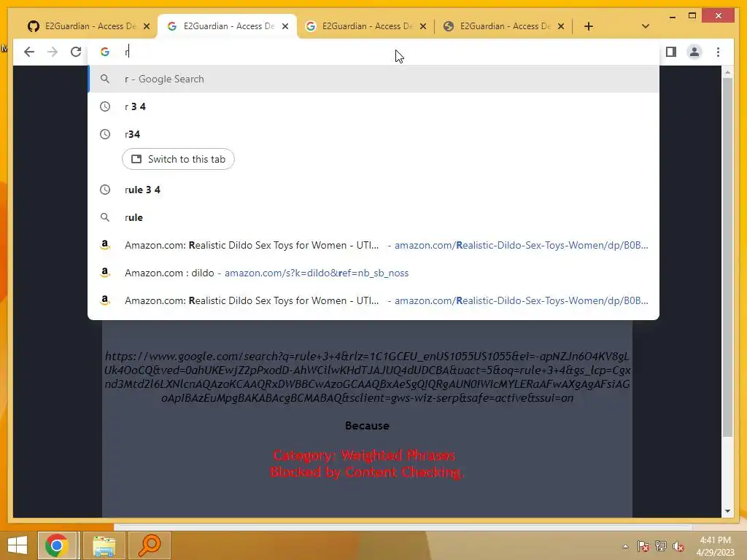Click the blocked Google search URL text

coord(368,377)
